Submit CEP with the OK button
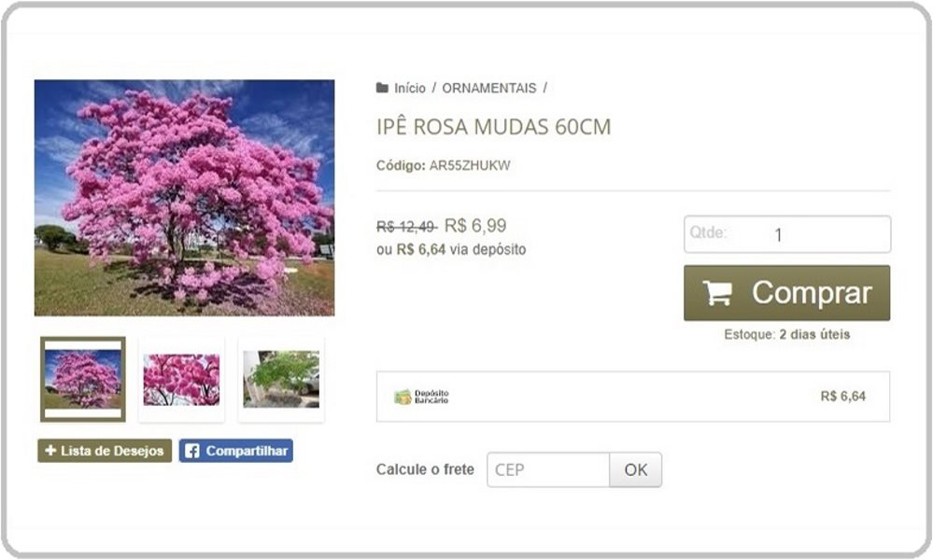This screenshot has height=560, width=933. pos(635,469)
